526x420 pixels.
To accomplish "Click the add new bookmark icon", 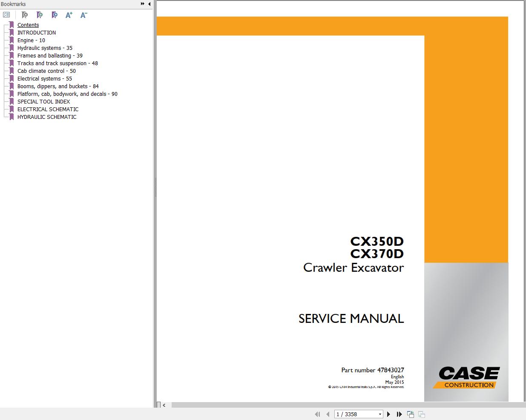I will pos(40,15).
